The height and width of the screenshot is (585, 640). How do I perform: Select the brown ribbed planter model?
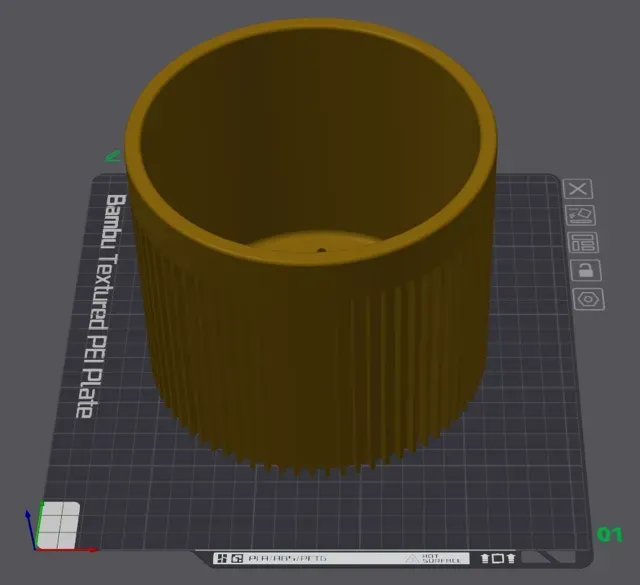coord(311,245)
